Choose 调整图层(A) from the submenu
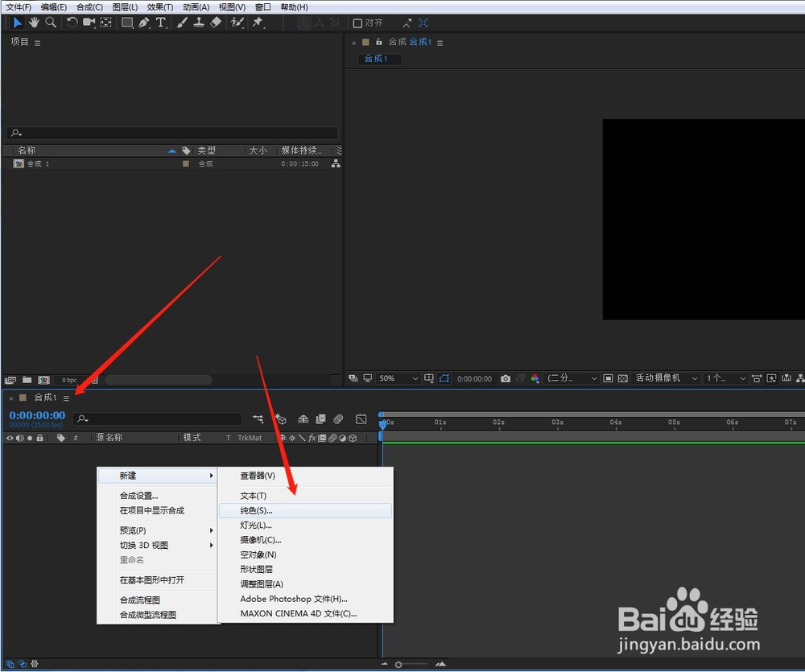Screen dimensions: 805x672 [x=305, y=584]
